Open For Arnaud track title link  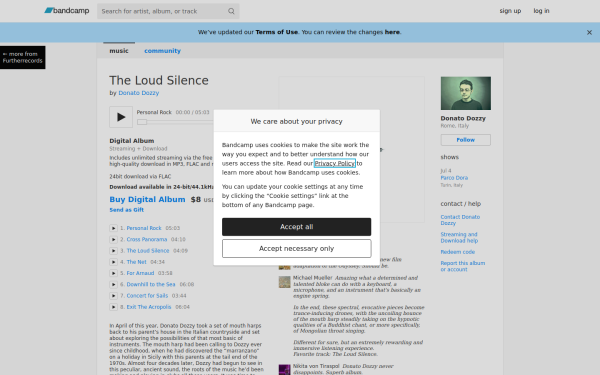[x=140, y=273]
